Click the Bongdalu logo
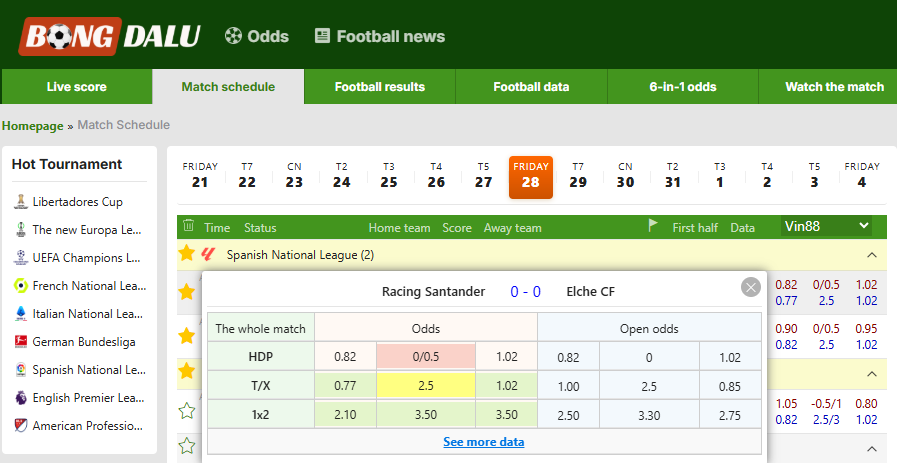Screen dimensions: 897x463 click(x=109, y=37)
